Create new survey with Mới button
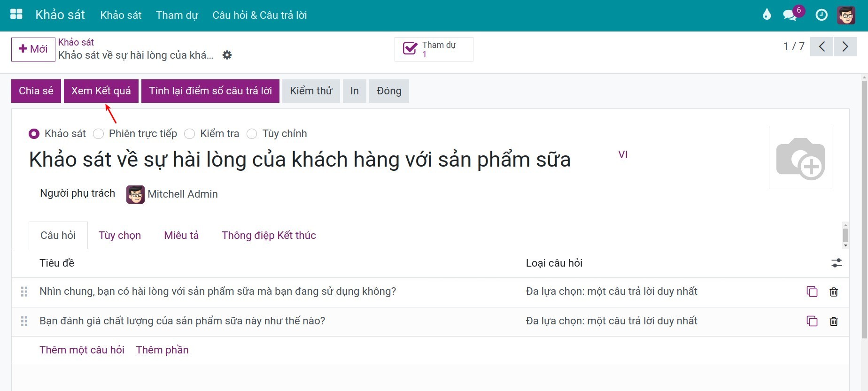The image size is (868, 391). [33, 49]
